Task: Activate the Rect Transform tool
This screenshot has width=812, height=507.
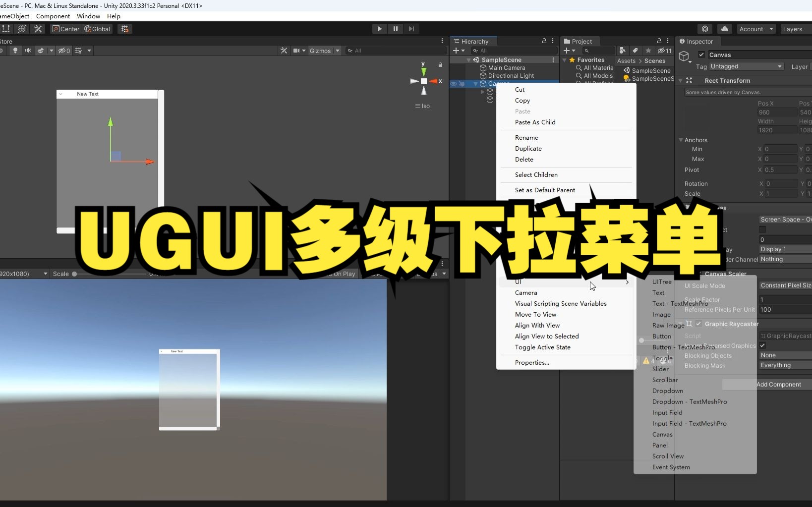Action: [6, 29]
